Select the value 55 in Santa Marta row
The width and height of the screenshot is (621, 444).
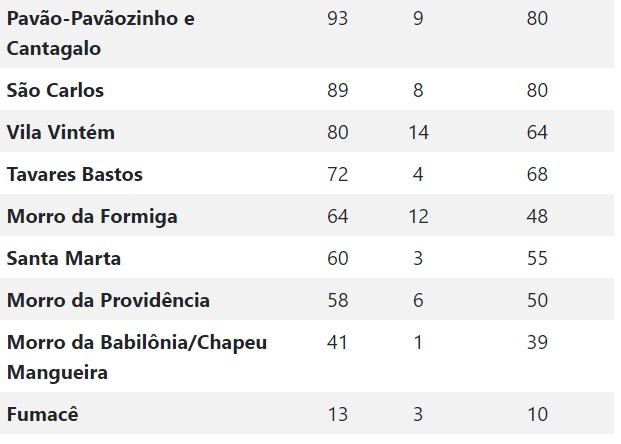tap(537, 258)
